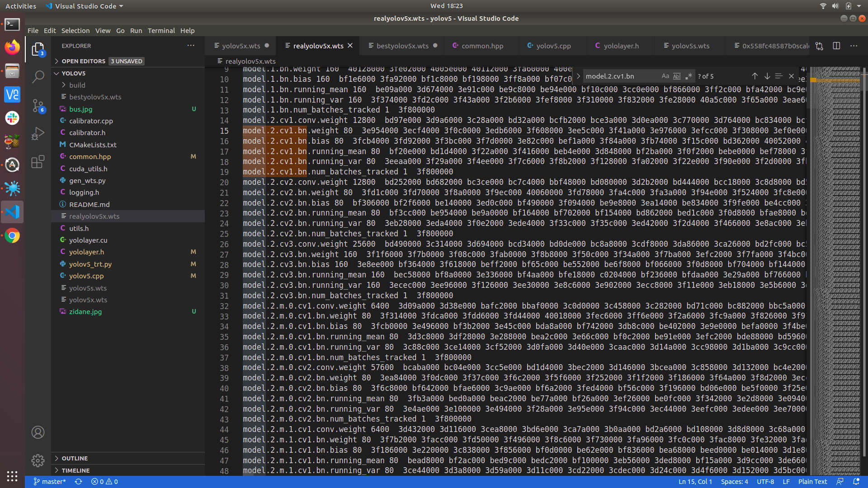Click the split editor icon
This screenshot has height=488, width=868.
pos(836,46)
